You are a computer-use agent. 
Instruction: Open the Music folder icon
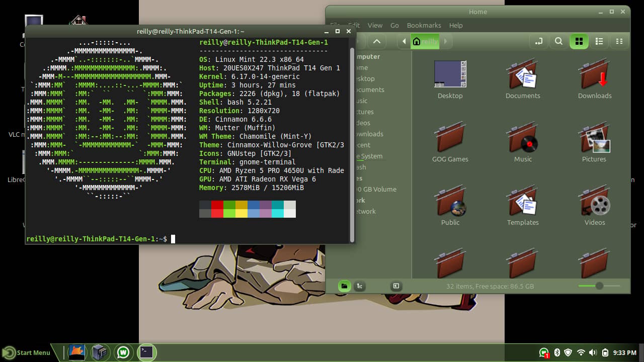tap(522, 137)
